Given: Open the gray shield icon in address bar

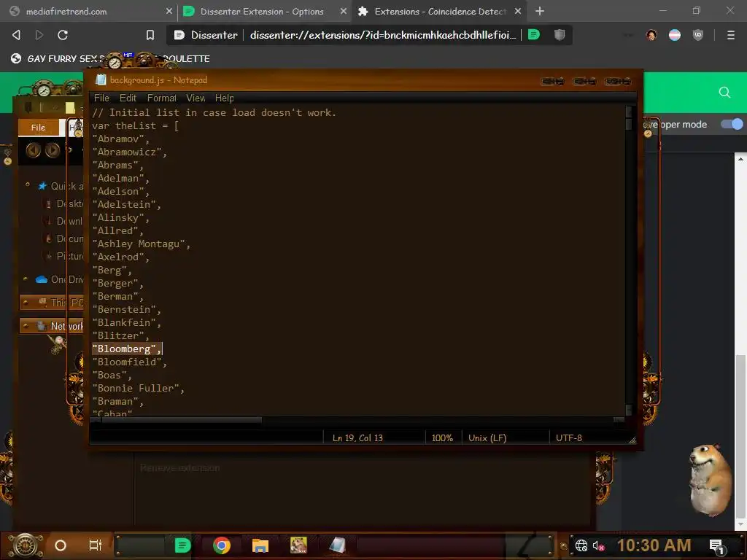Looking at the screenshot, I should pyautogui.click(x=560, y=34).
